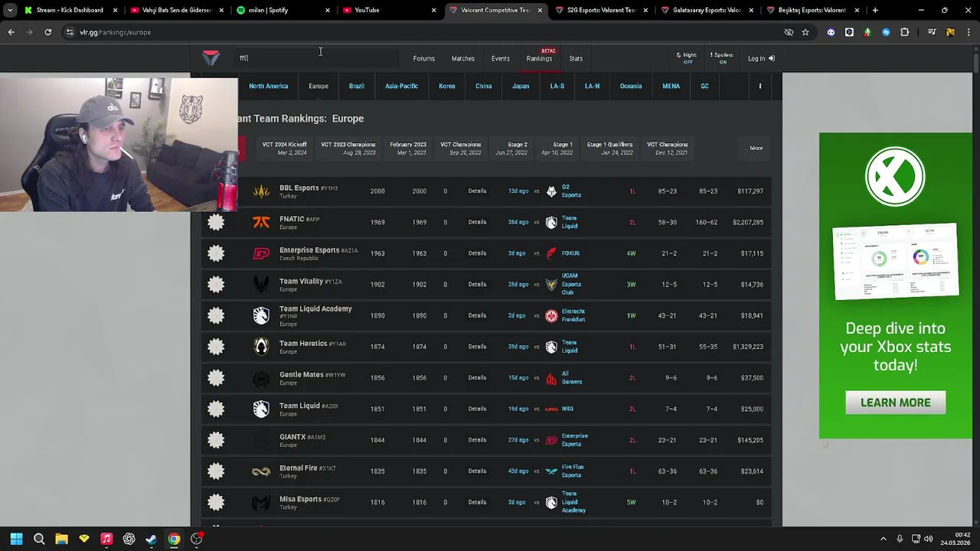Open the Chrome three-dot menu
980x551 pixels.
point(969,32)
